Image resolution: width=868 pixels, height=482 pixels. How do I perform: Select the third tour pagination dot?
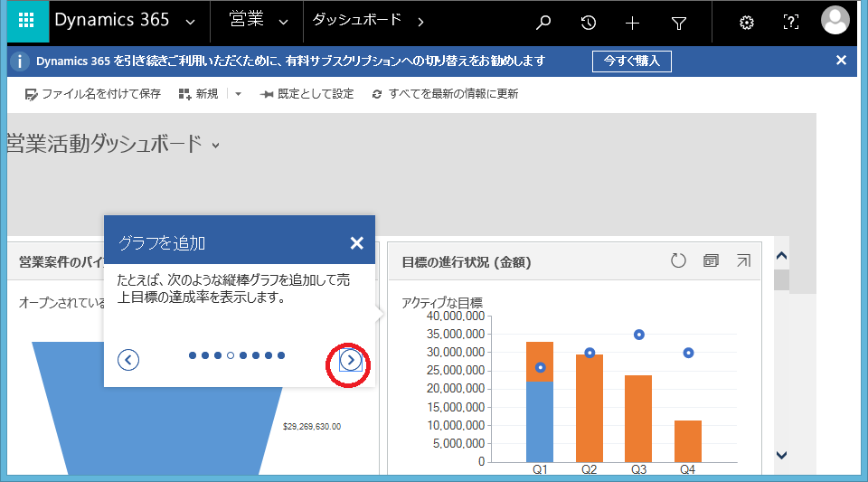tap(218, 355)
